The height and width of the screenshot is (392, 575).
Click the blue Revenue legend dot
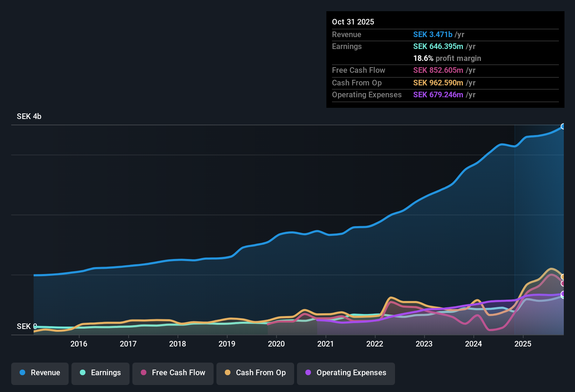tap(22, 373)
